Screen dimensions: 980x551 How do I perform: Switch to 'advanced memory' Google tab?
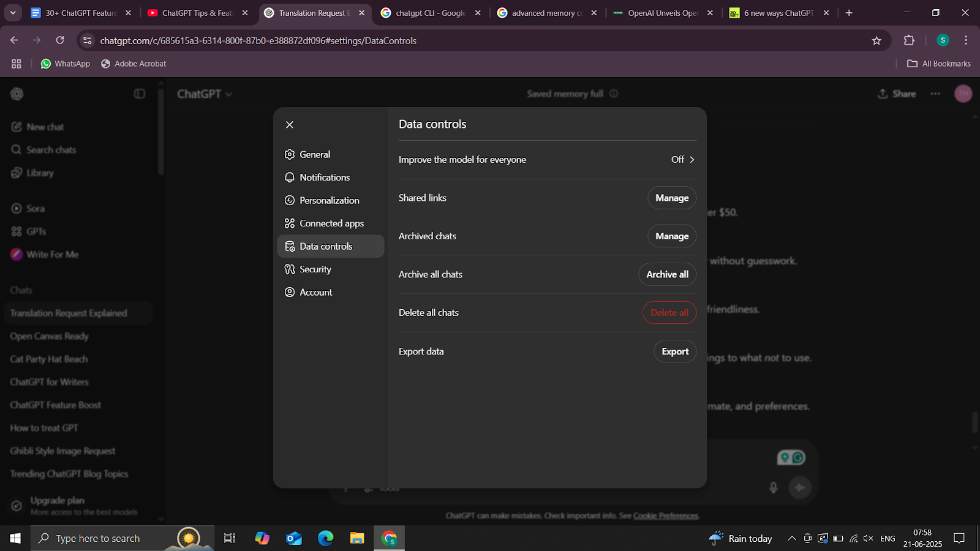coord(548,13)
